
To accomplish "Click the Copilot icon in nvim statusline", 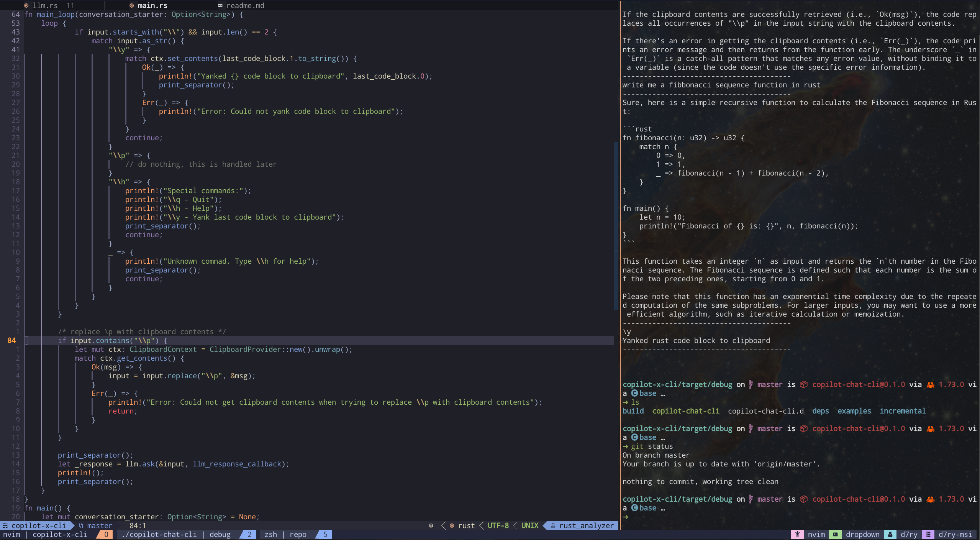I will coord(431,525).
